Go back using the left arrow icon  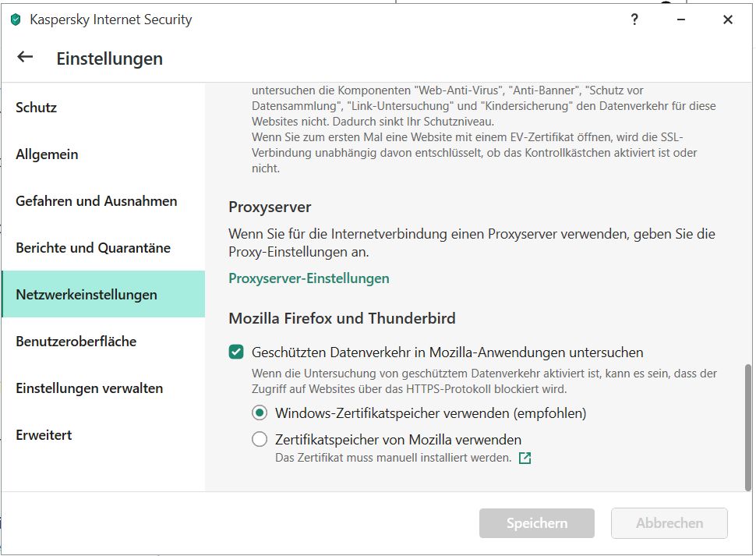(x=25, y=57)
